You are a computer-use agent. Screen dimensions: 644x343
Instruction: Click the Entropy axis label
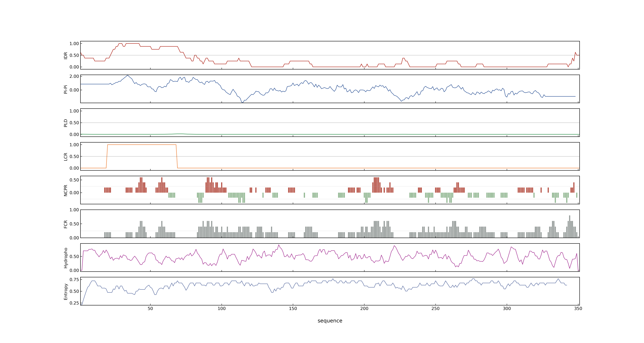pyautogui.click(x=66, y=291)
